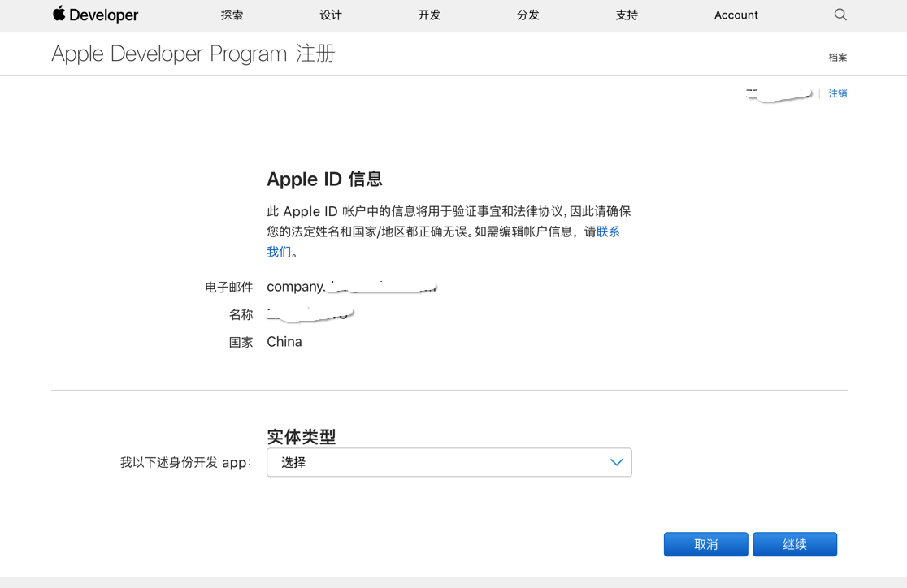Click the 名称 label

coord(241,314)
